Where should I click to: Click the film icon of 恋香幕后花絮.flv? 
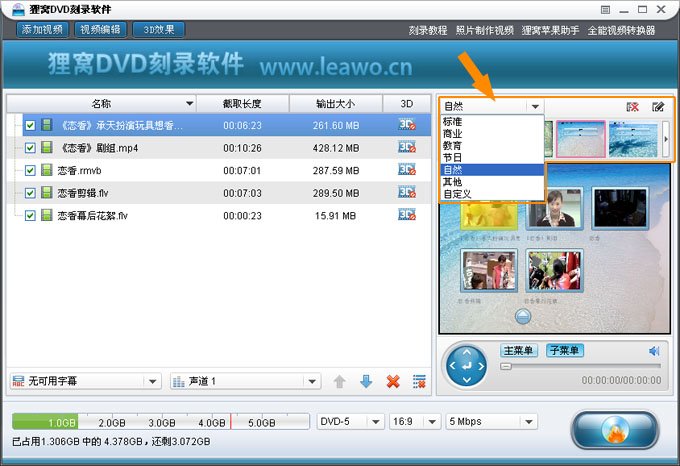(x=46, y=215)
